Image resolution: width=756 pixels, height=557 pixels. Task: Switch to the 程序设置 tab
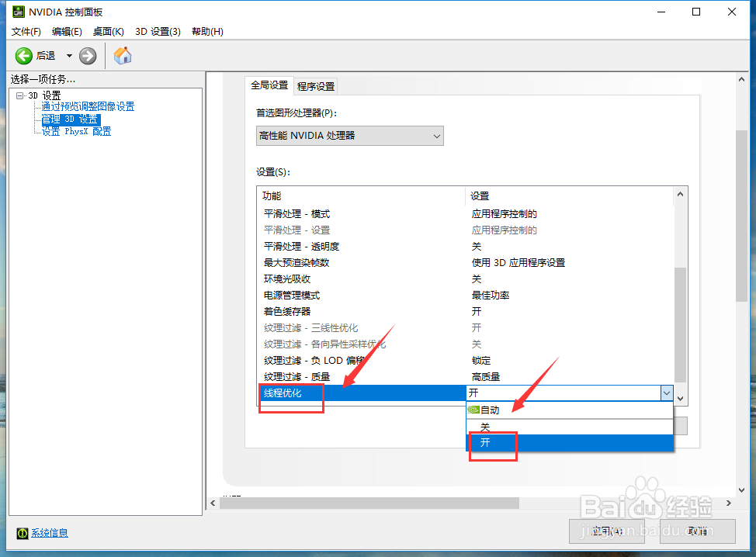pyautogui.click(x=316, y=86)
